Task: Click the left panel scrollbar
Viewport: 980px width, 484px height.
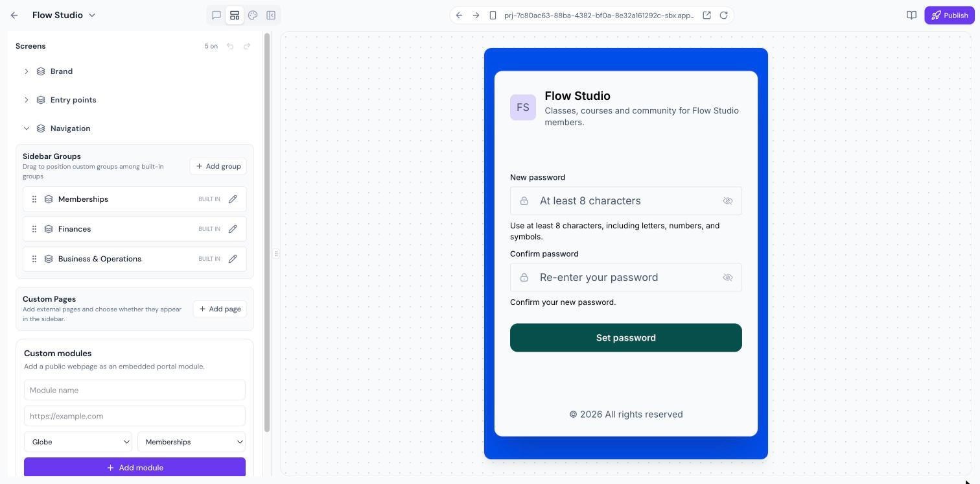Action: (267, 232)
